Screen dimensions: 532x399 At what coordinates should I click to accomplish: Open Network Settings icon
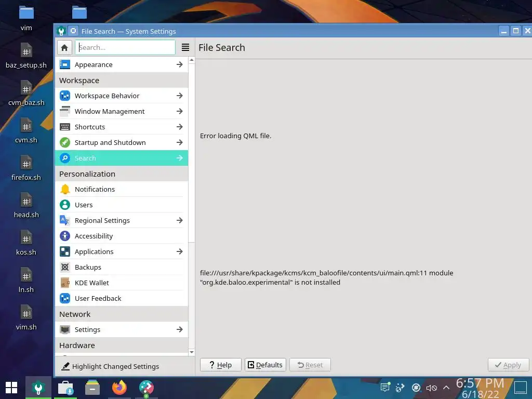tap(65, 329)
